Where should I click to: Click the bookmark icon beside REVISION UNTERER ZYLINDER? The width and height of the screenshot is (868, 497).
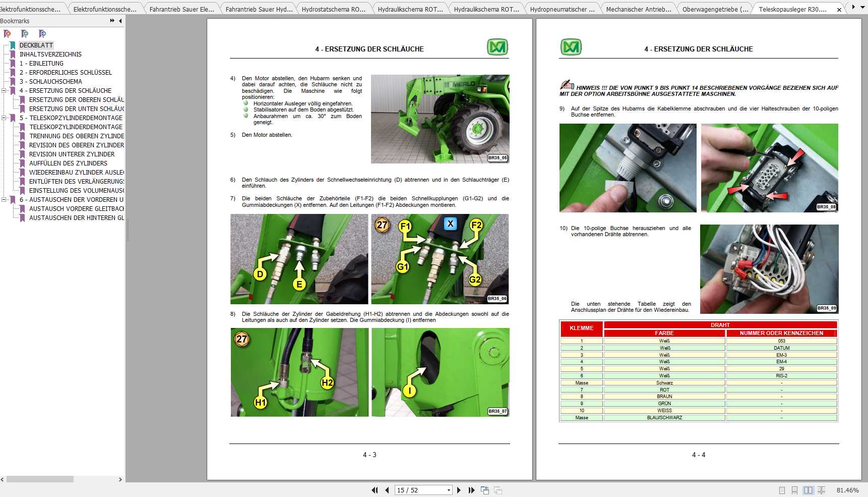pos(22,154)
